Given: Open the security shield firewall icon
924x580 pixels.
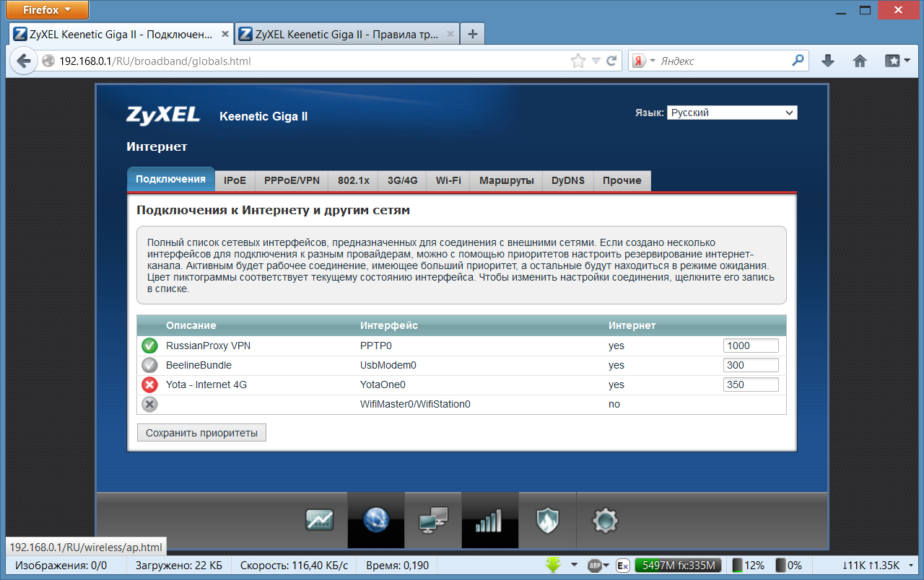Looking at the screenshot, I should [546, 519].
